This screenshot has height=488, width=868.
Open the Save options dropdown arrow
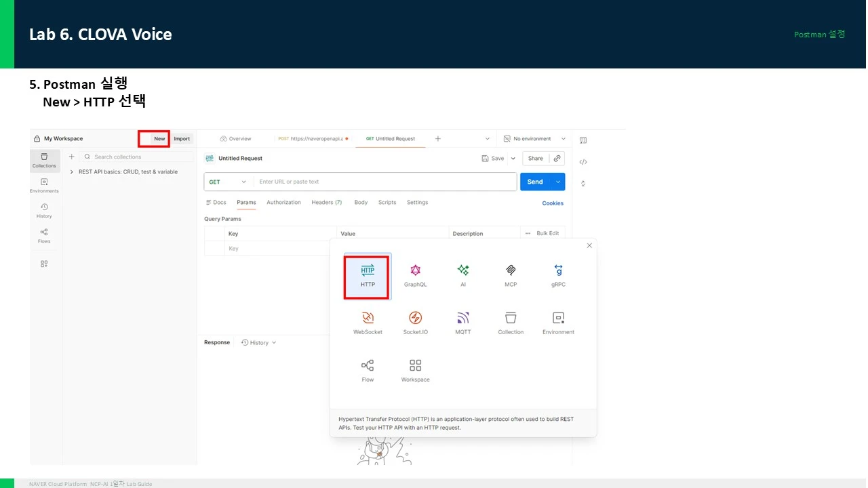coord(513,158)
